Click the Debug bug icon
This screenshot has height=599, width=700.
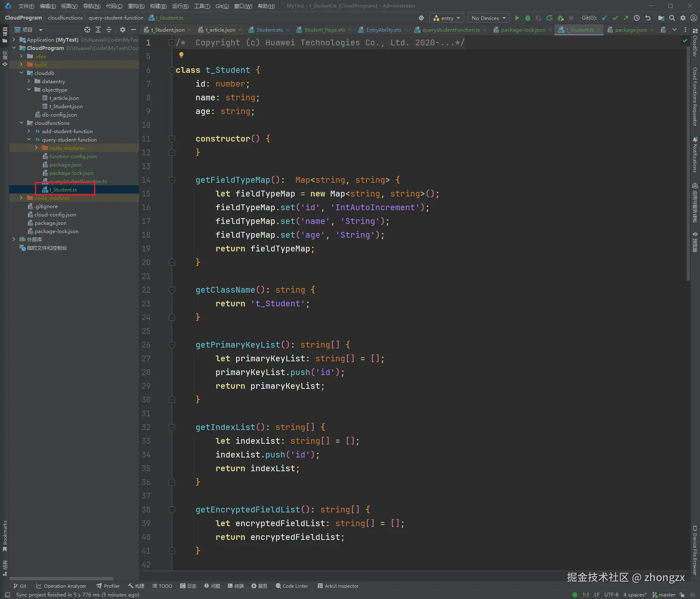click(527, 18)
